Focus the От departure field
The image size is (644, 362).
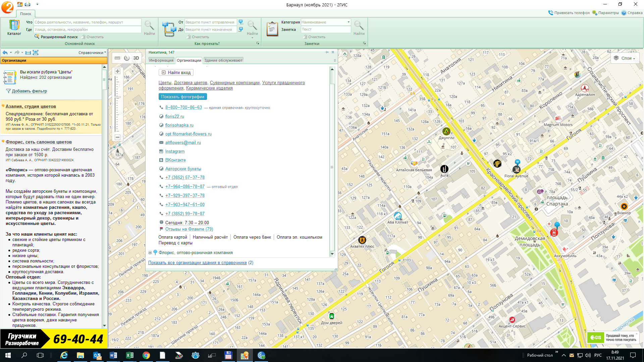[x=210, y=22]
